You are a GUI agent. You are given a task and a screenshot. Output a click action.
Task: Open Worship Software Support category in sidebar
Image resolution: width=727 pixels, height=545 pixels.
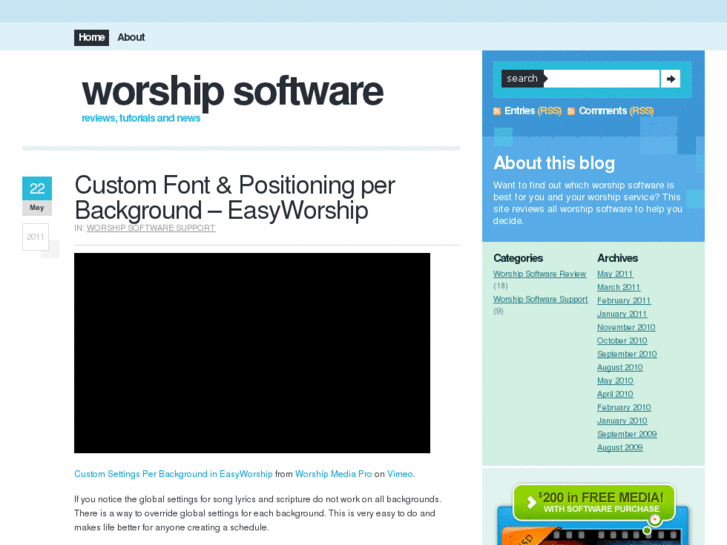(x=541, y=300)
